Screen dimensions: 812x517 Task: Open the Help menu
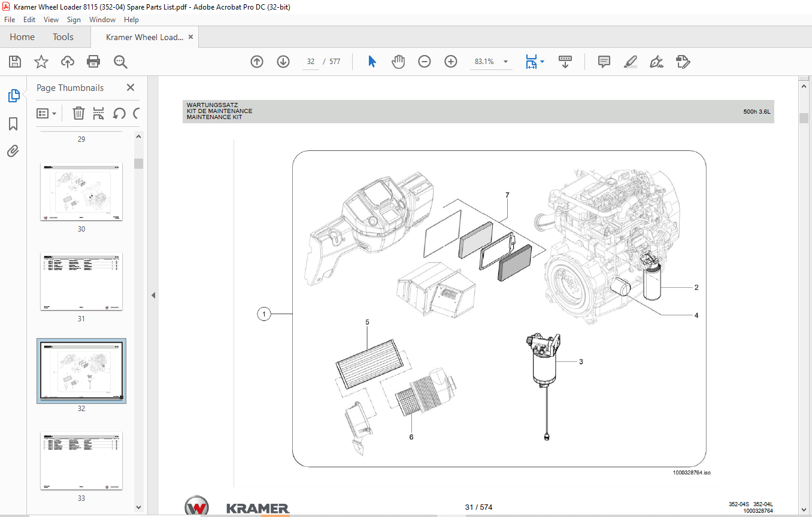[131, 20]
